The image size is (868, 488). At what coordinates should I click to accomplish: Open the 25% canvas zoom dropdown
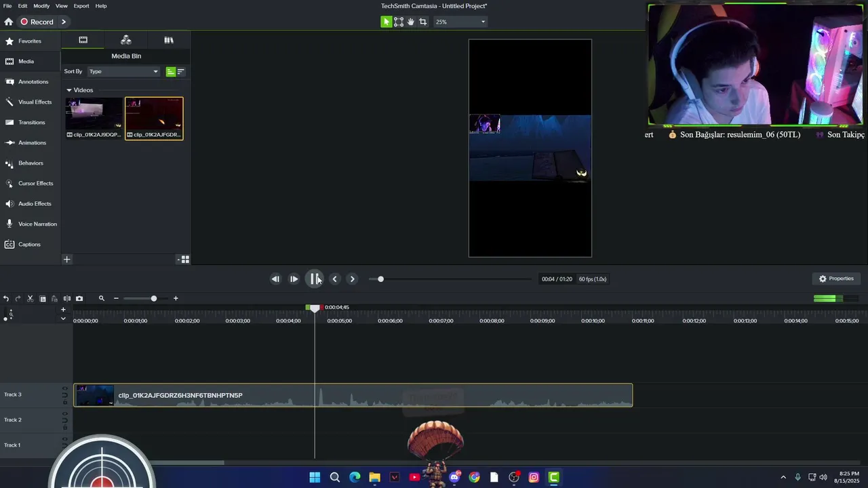[x=460, y=22]
